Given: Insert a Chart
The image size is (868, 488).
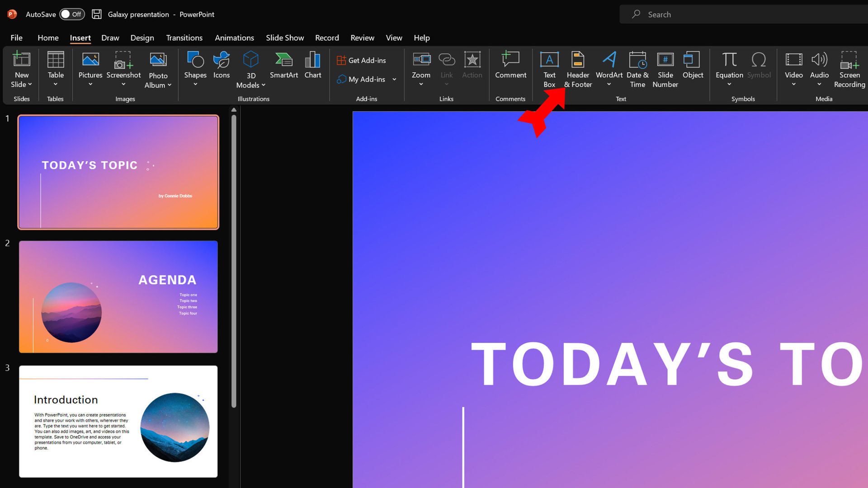Looking at the screenshot, I should (312, 66).
